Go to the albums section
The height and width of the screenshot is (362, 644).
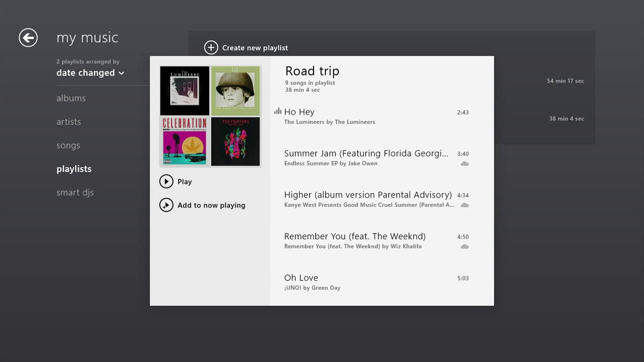pos(71,98)
